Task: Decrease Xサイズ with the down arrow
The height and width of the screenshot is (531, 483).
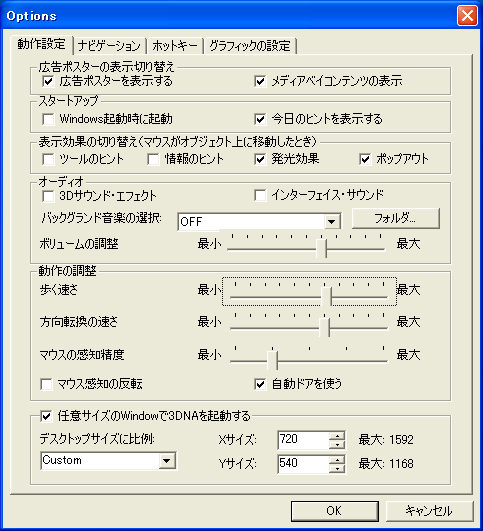Action: coord(337,445)
